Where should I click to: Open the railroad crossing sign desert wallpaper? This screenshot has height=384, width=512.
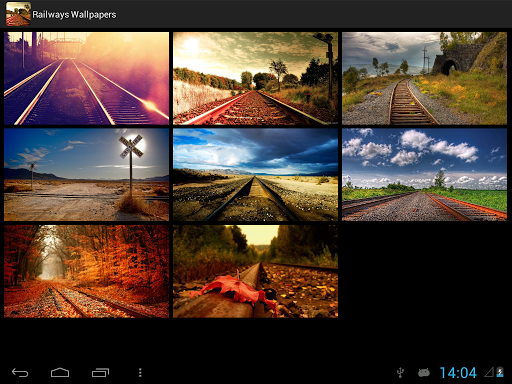[86, 175]
